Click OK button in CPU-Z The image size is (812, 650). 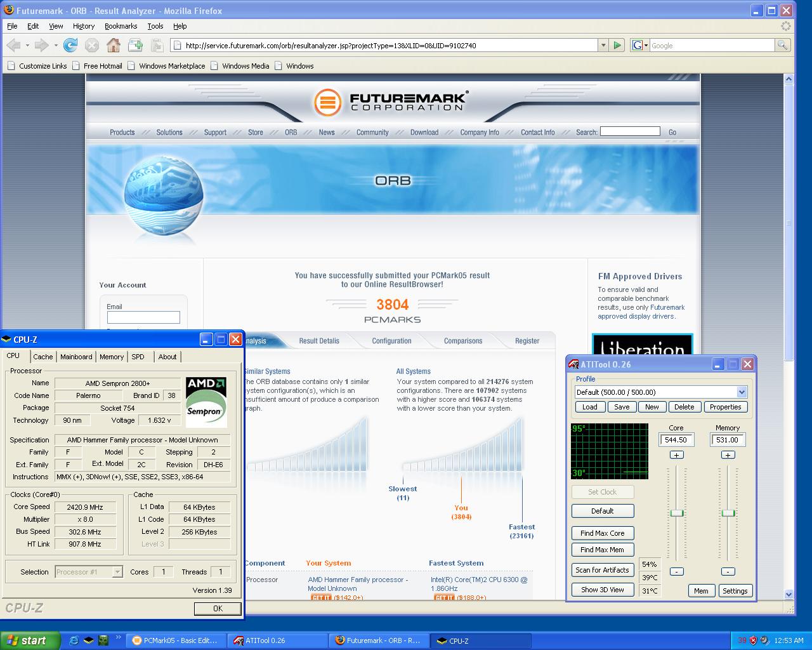pyautogui.click(x=218, y=608)
